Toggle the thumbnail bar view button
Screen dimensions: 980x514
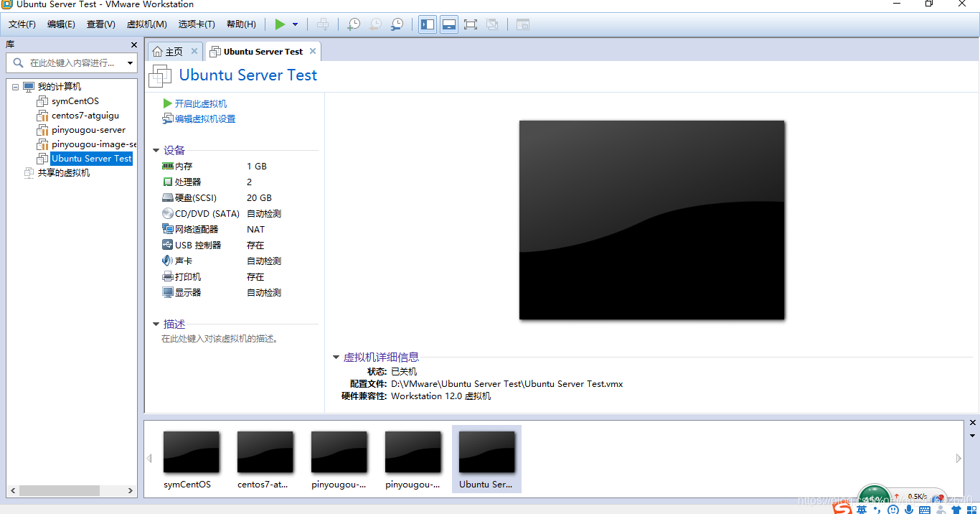click(449, 24)
